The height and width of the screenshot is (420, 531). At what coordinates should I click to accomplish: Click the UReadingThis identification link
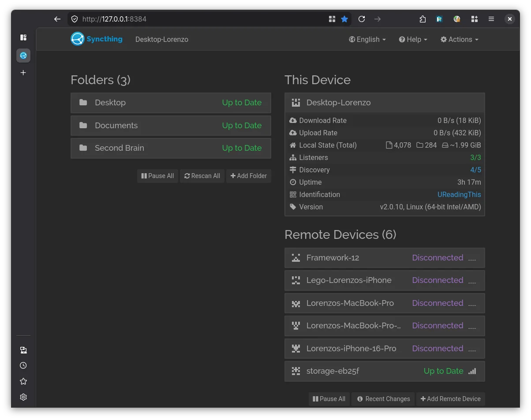point(459,194)
